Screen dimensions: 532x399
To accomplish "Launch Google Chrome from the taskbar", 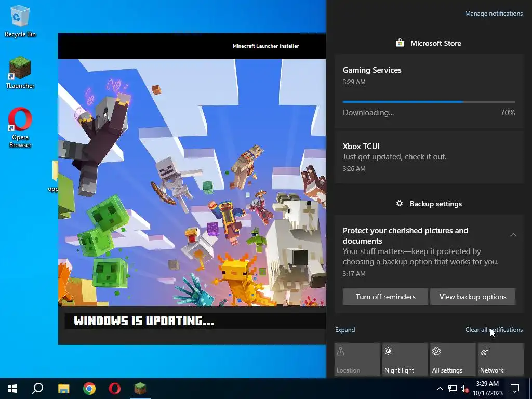I will coord(89,389).
